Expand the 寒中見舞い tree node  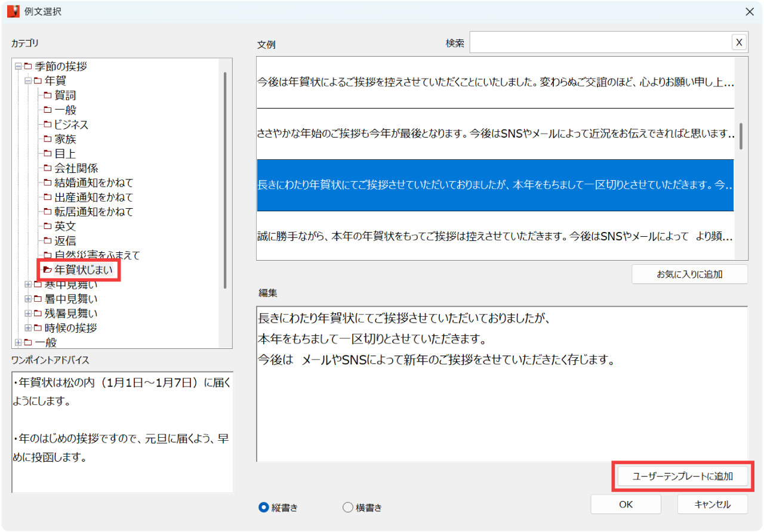pyautogui.click(x=27, y=284)
